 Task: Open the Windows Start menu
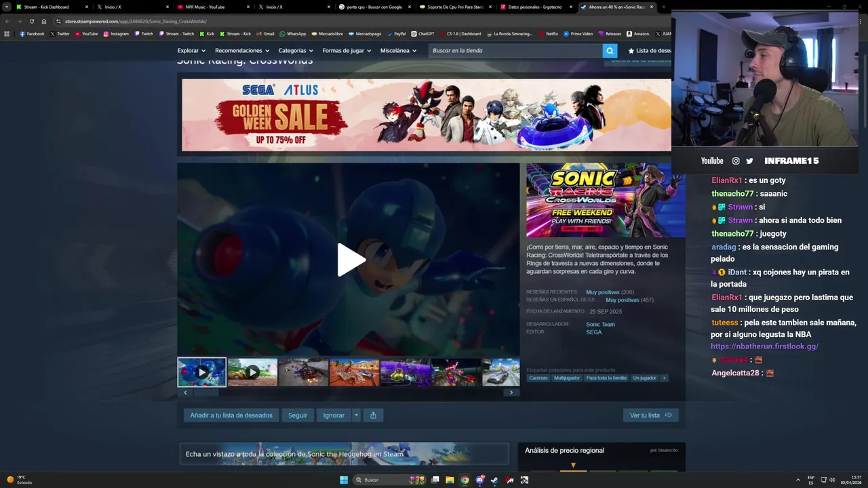point(344,480)
